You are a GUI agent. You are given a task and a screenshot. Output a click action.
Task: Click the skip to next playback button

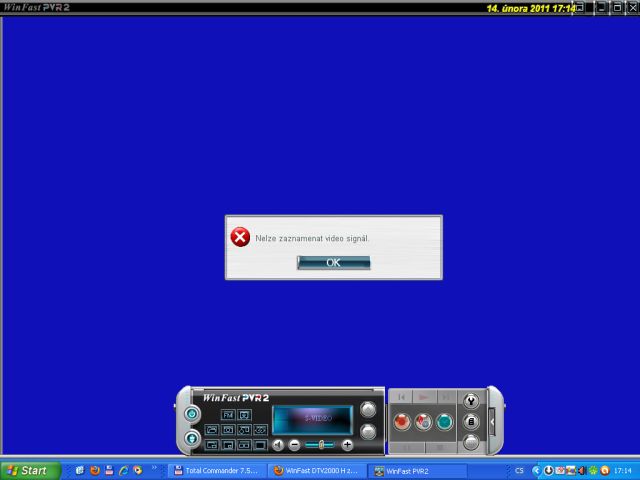point(446,397)
